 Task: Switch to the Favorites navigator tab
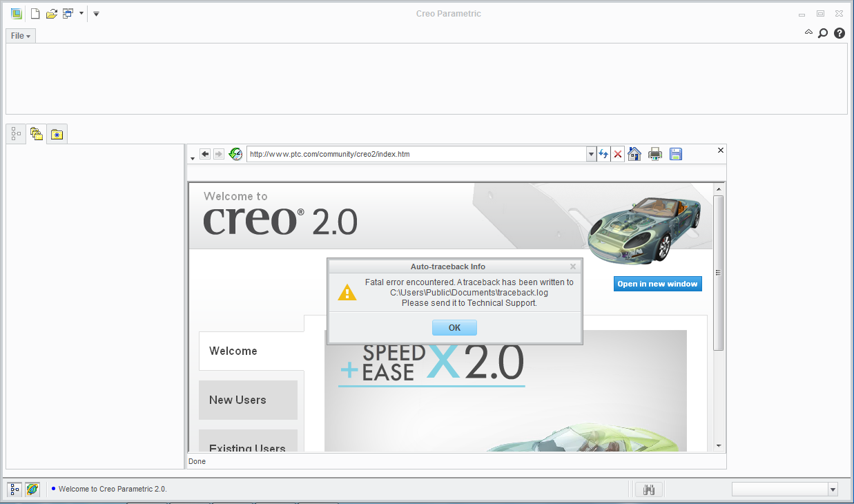pos(57,134)
